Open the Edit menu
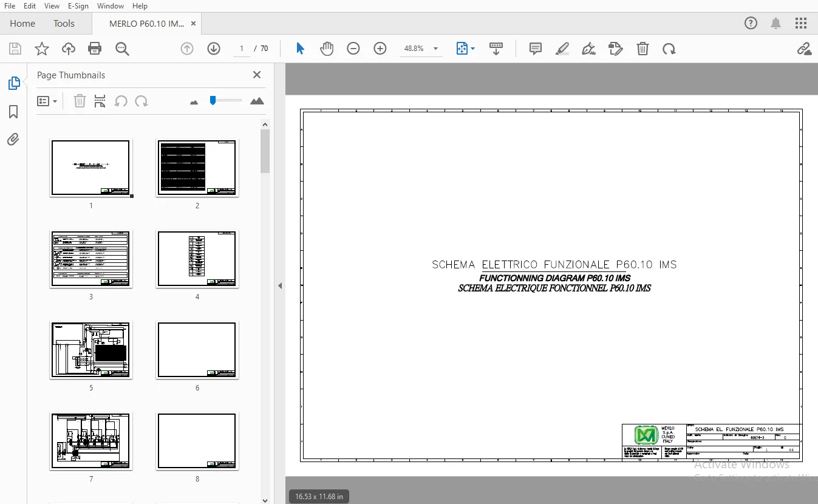 [x=30, y=6]
